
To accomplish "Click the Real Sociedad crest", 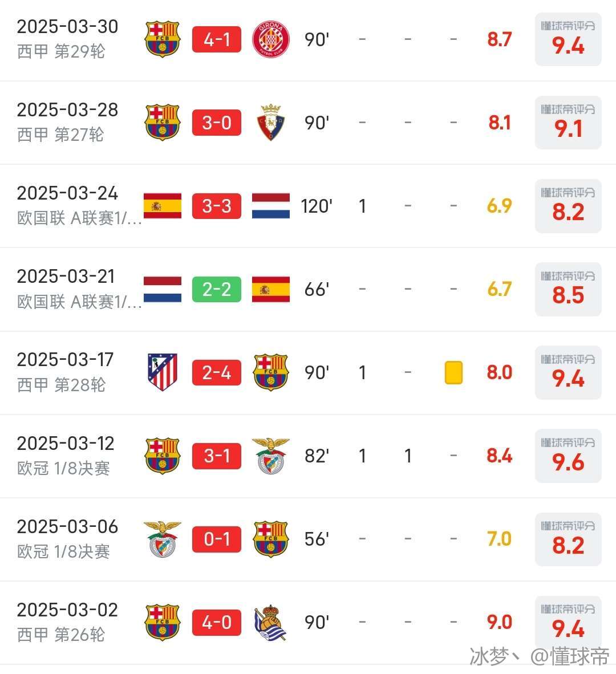I will point(271,622).
